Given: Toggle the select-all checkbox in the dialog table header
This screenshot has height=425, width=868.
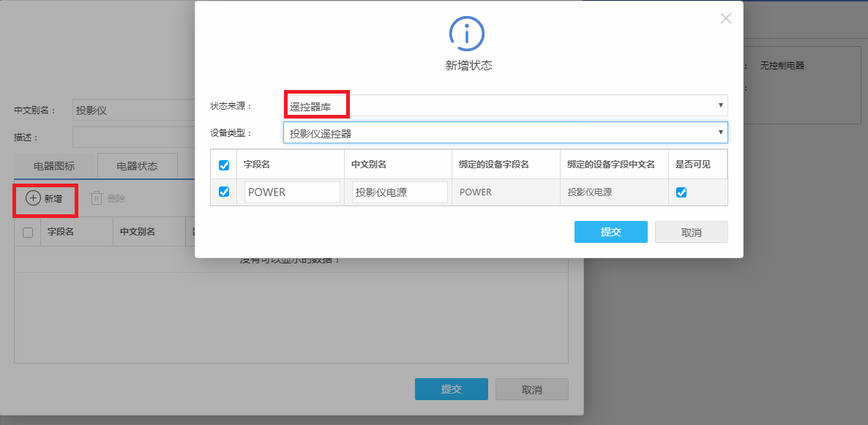Looking at the screenshot, I should [224, 165].
